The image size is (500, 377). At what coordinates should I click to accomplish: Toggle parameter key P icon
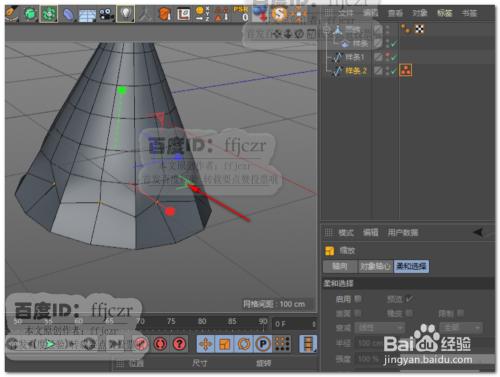pyautogui.click(x=263, y=344)
